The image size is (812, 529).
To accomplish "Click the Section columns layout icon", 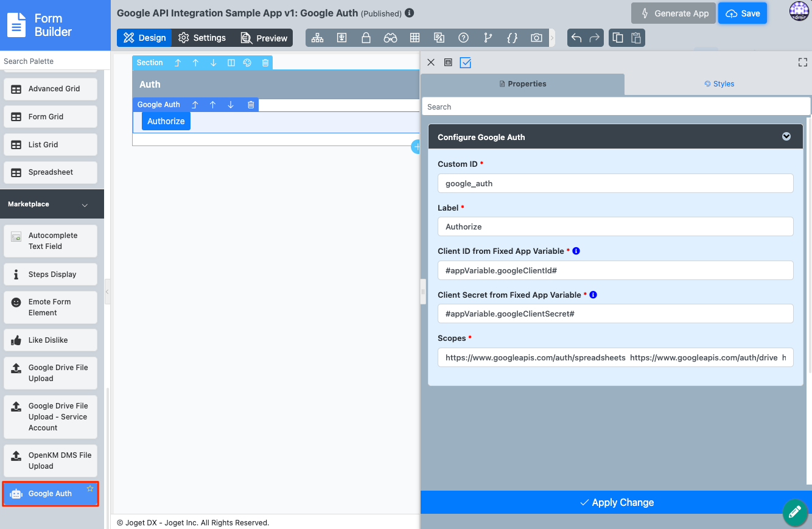I will click(231, 63).
